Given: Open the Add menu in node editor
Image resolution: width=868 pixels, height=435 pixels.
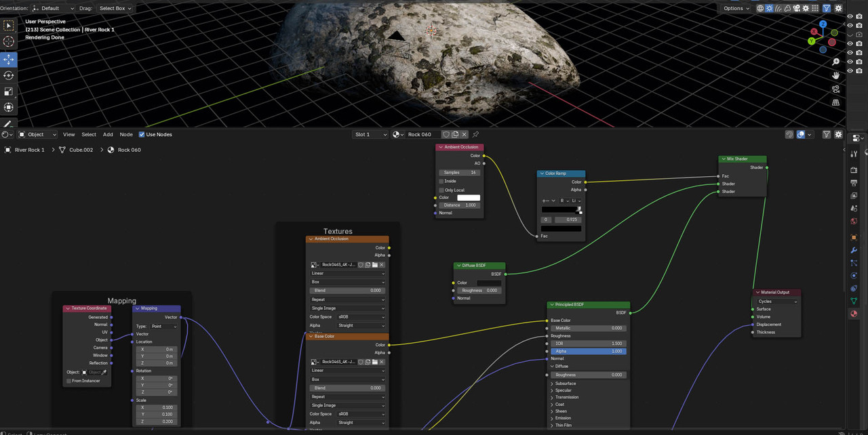Looking at the screenshot, I should click(x=108, y=134).
